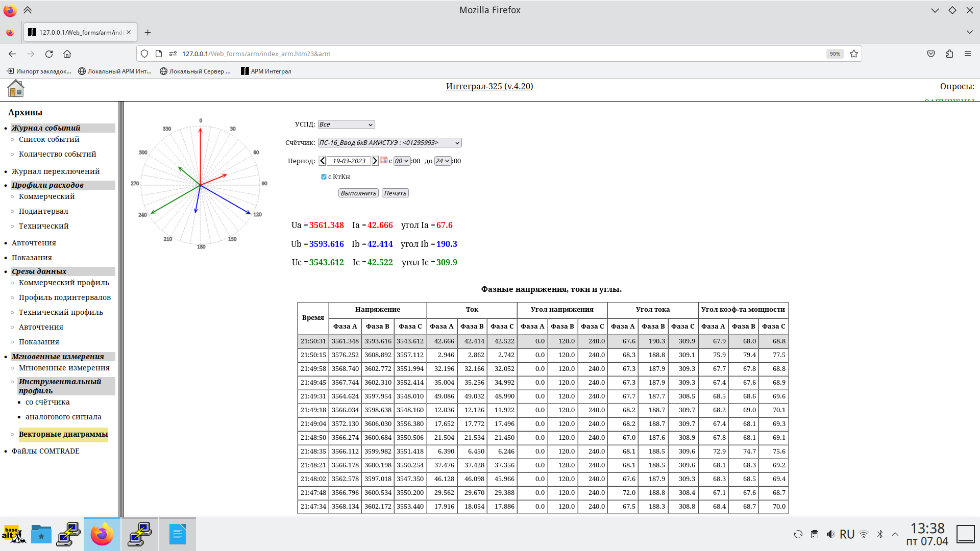Open Список событий menu item
The width and height of the screenshot is (980, 551).
[49, 139]
